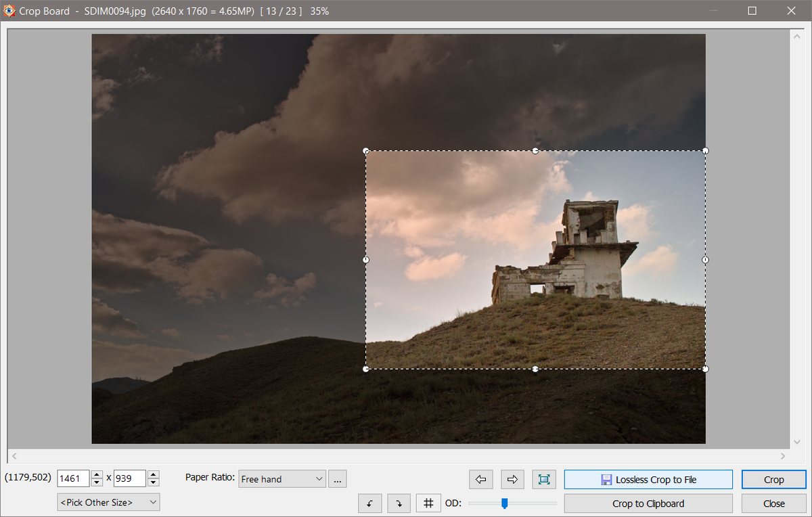812x517 pixels.
Task: Click the Paper Ratio label
Action: (210, 478)
